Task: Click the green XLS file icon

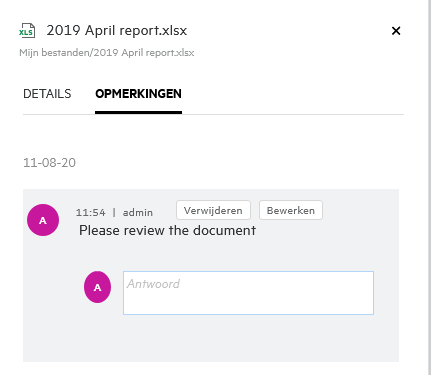Action: (27, 31)
